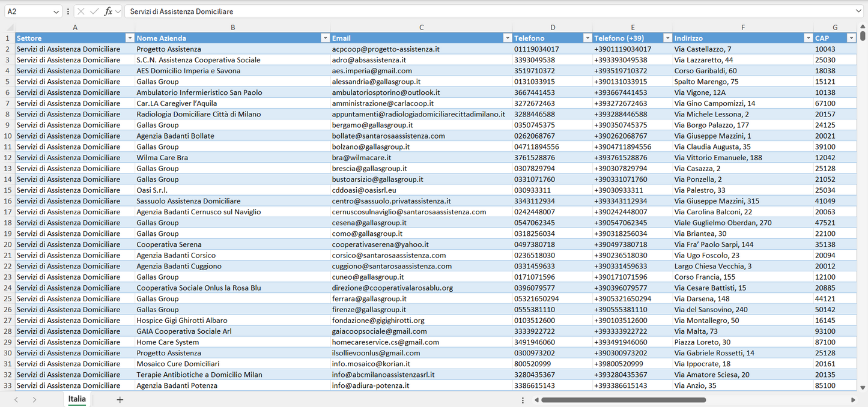Screen dimensions: 868x407
Task: Select the Home Care System cell
Action: point(233,342)
